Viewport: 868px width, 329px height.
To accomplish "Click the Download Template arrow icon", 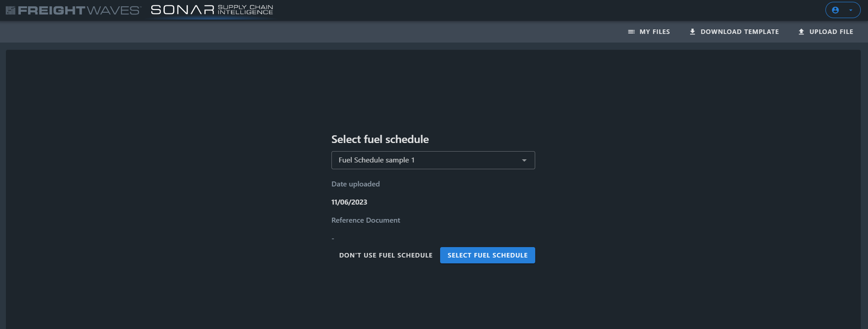I will (x=692, y=32).
